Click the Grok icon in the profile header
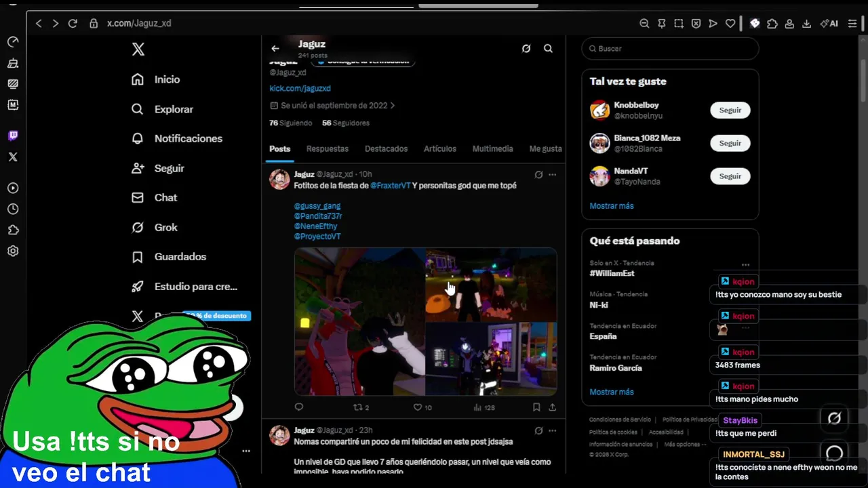Image resolution: width=868 pixels, height=488 pixels. [x=526, y=49]
